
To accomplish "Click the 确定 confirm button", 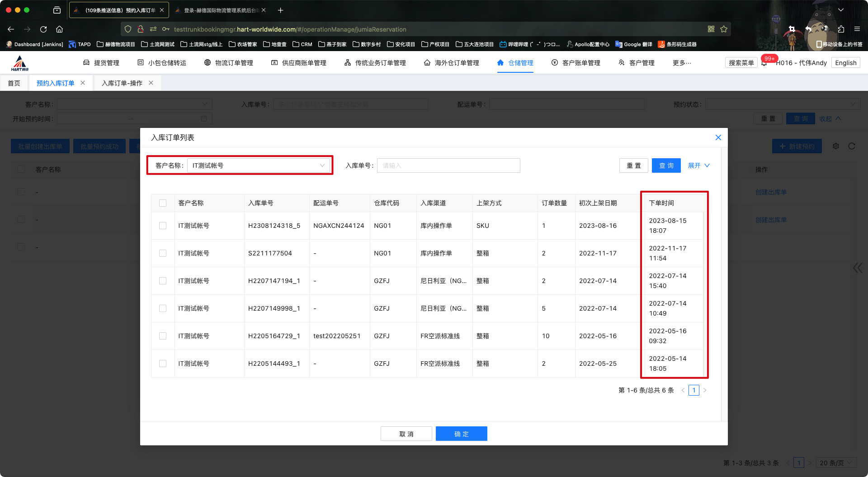I will 461,434.
